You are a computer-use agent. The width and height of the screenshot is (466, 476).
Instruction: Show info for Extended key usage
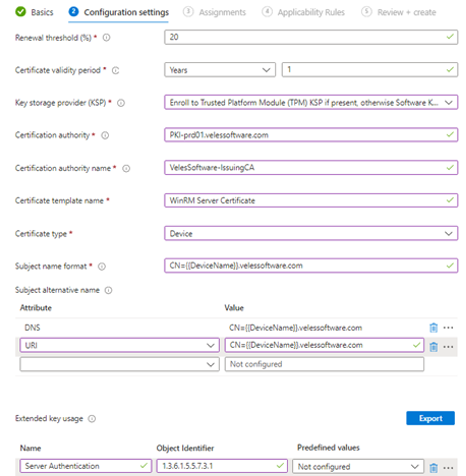pos(92,419)
